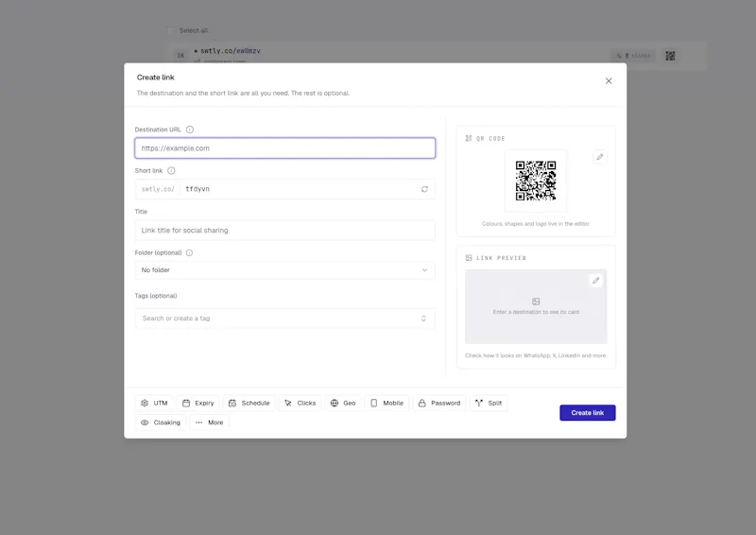This screenshot has width=756, height=535.
Task: Open the No folder dropdown
Action: point(285,270)
